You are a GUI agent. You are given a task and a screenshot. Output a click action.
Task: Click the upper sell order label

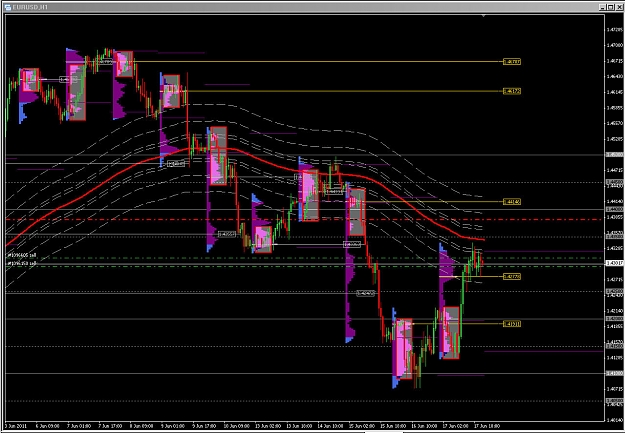click(x=22, y=255)
